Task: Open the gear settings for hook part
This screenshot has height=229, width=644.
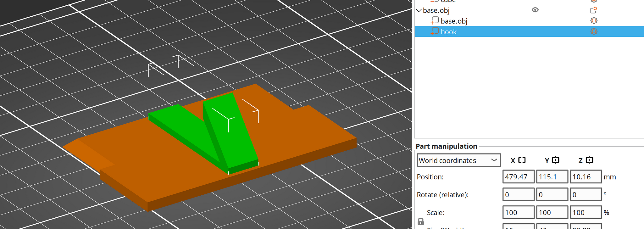Action: tap(594, 31)
